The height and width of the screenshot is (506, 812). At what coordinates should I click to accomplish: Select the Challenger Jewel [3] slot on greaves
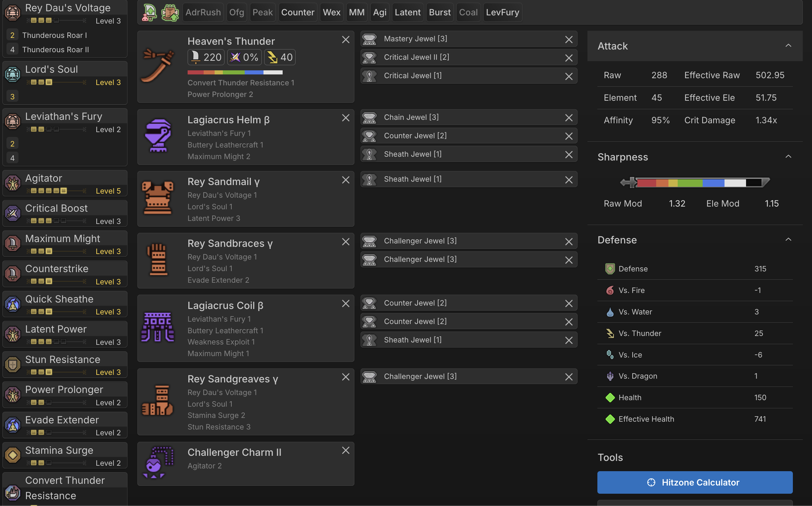pos(469,376)
